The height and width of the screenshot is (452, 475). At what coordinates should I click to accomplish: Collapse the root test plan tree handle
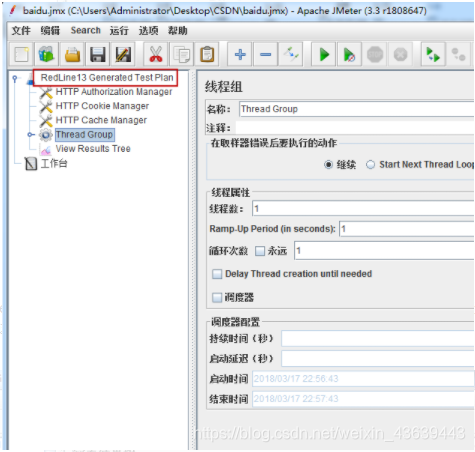(15, 78)
